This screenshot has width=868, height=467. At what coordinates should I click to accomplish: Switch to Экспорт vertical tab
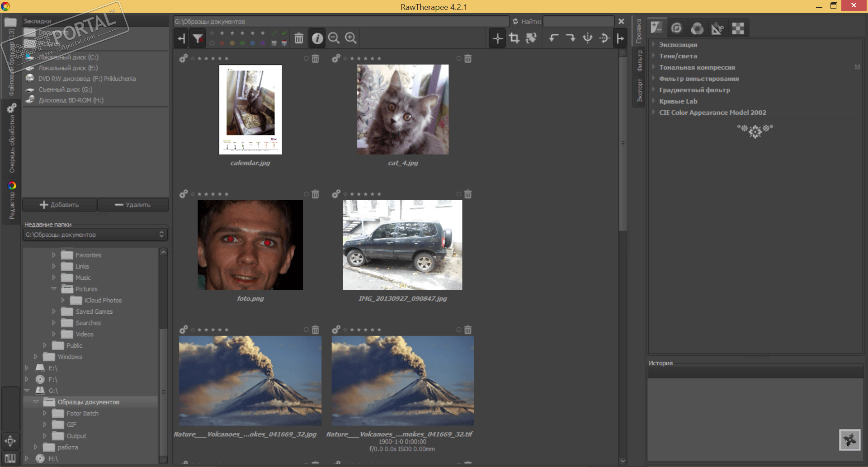639,90
